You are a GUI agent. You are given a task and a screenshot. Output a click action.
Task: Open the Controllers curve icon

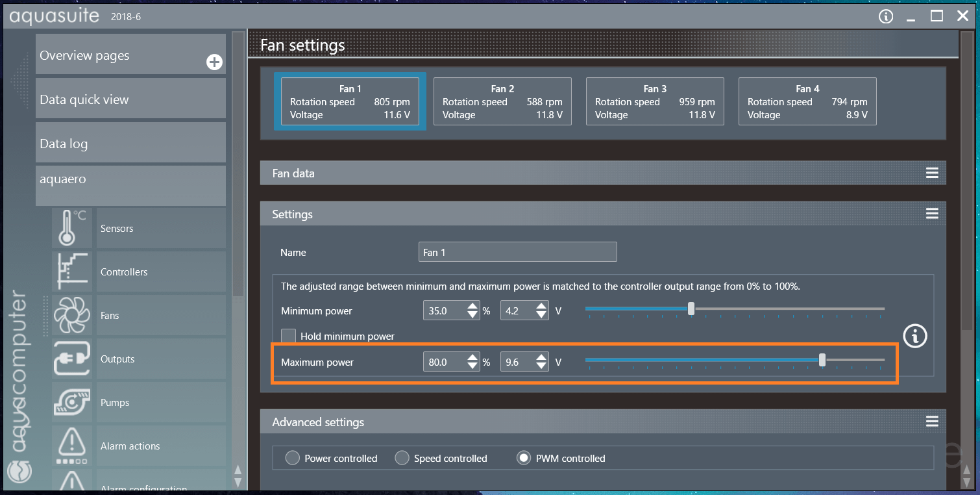click(x=72, y=272)
